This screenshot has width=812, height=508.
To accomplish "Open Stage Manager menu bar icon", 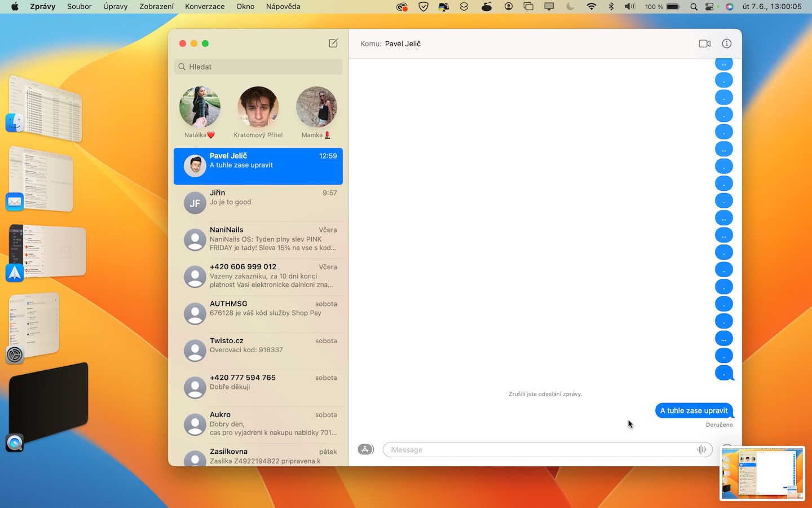I will 528,7.
